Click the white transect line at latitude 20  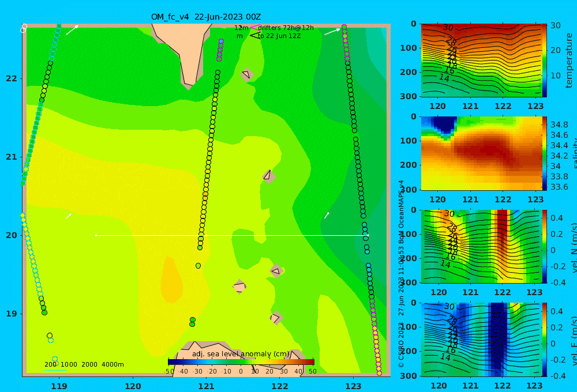(232, 235)
